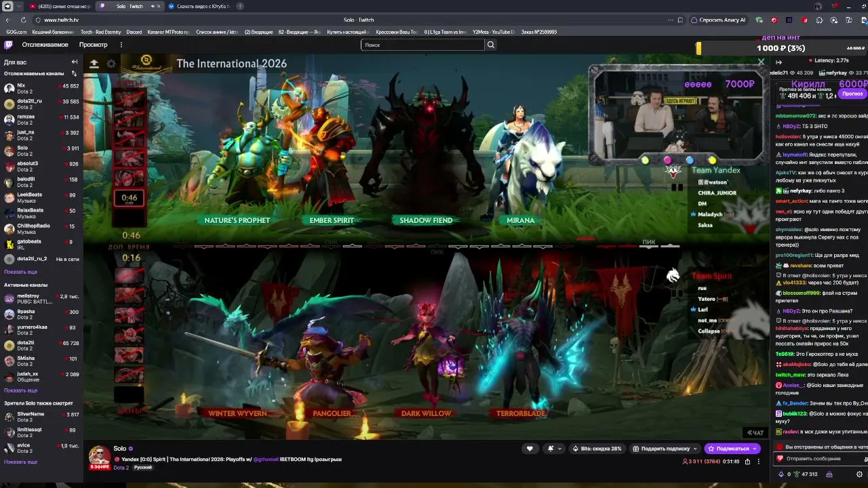Click the «ЧАТ overlay button

pos(755,432)
